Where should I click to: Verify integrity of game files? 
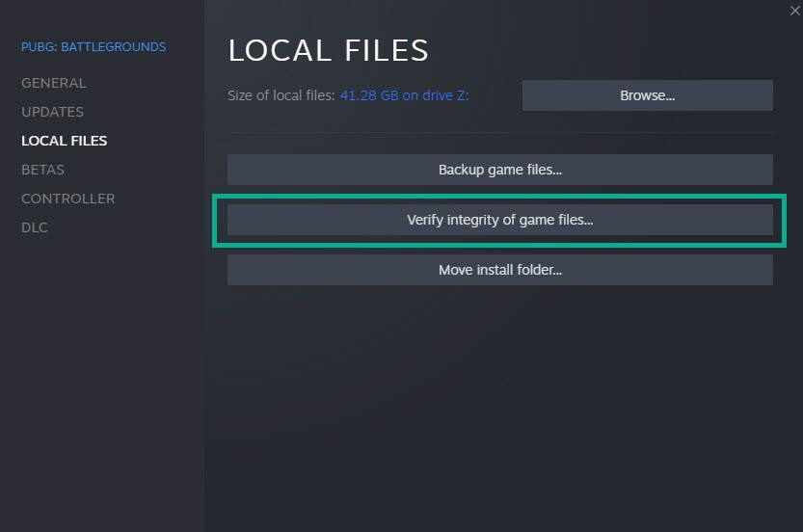click(x=499, y=220)
